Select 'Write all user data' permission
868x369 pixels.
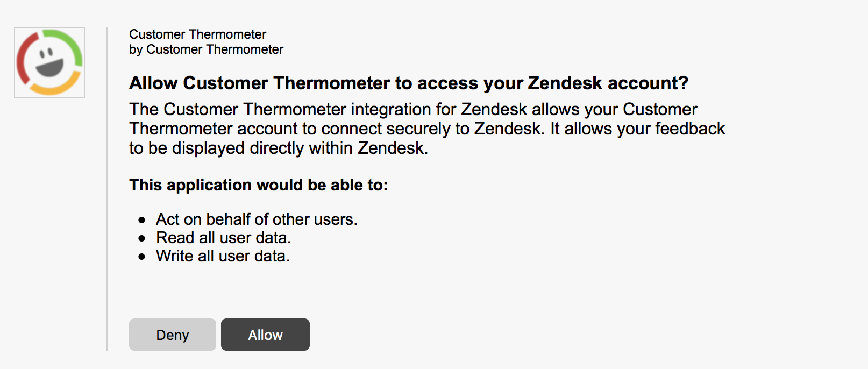223,256
